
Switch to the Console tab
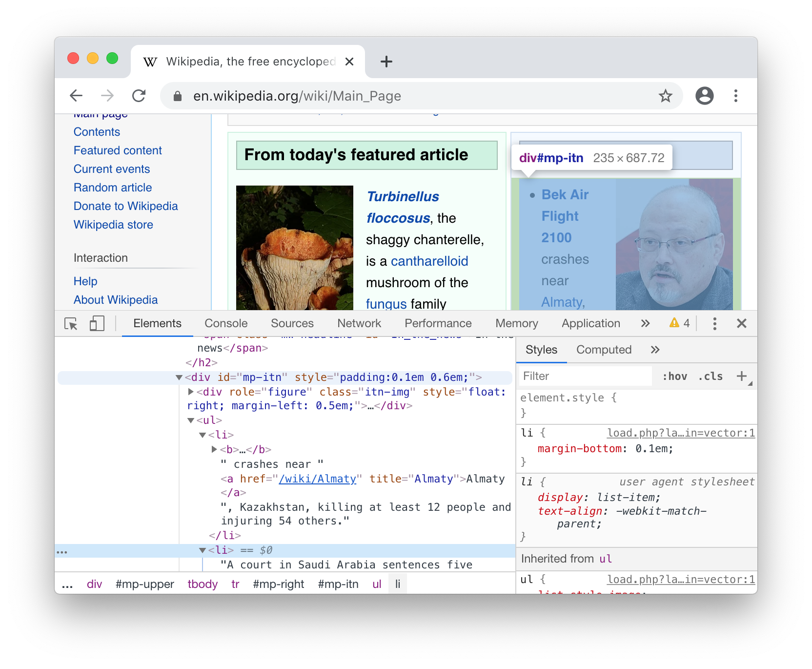coord(226,324)
